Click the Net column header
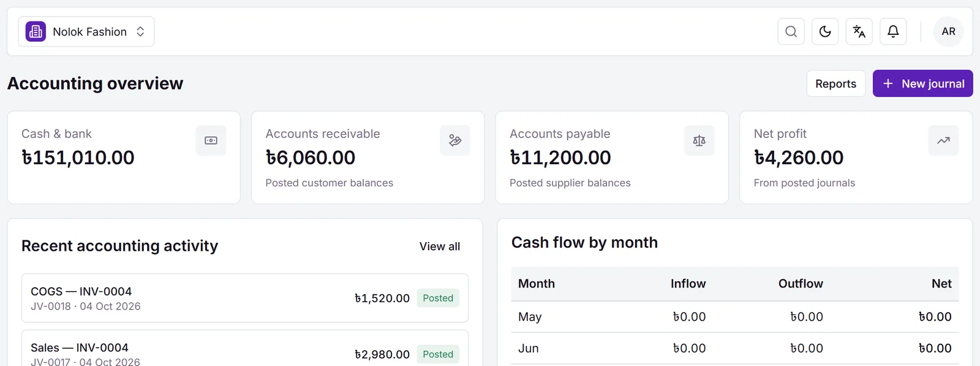Image resolution: width=980 pixels, height=366 pixels. [941, 283]
